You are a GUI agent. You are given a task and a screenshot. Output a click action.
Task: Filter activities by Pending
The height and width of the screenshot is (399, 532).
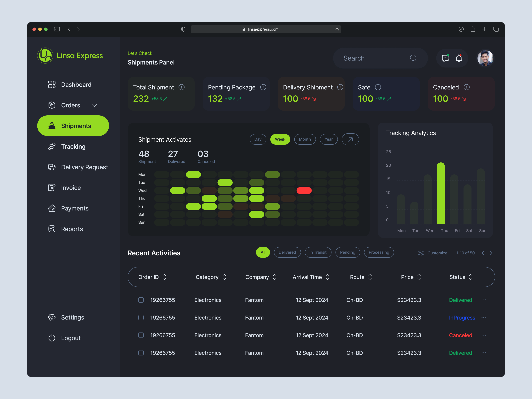[348, 252]
